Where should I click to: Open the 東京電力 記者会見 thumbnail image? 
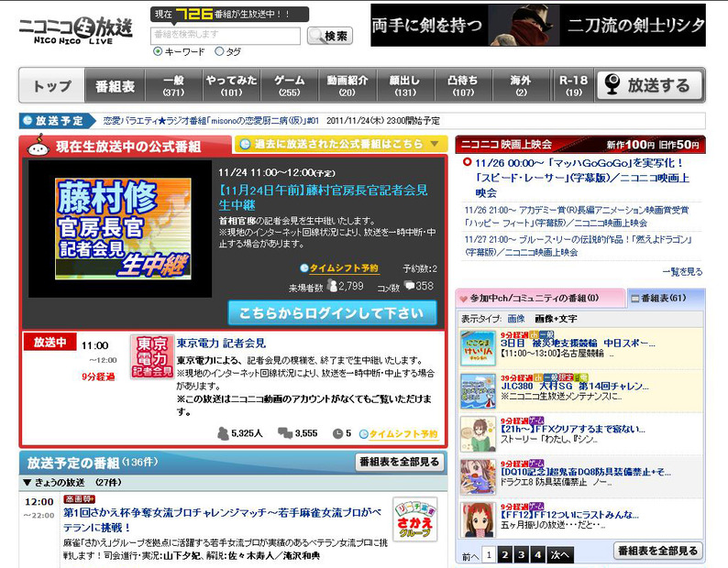152,356
